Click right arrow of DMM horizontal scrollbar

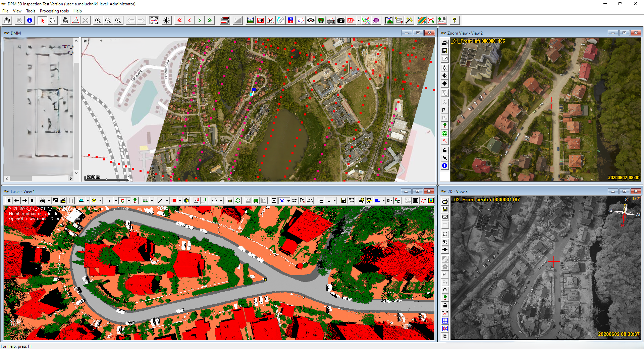click(70, 179)
